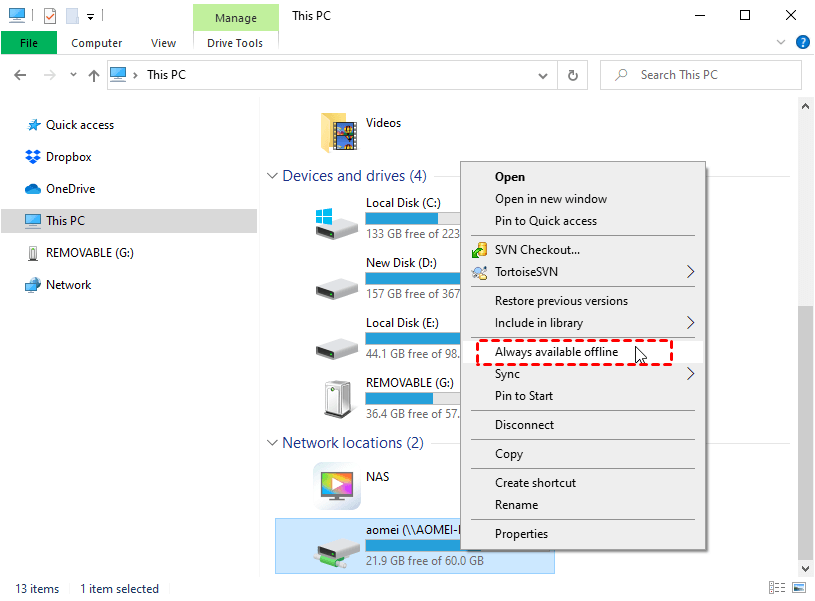815x601 pixels.
Task: Choose Always available offline
Action: coord(556,352)
